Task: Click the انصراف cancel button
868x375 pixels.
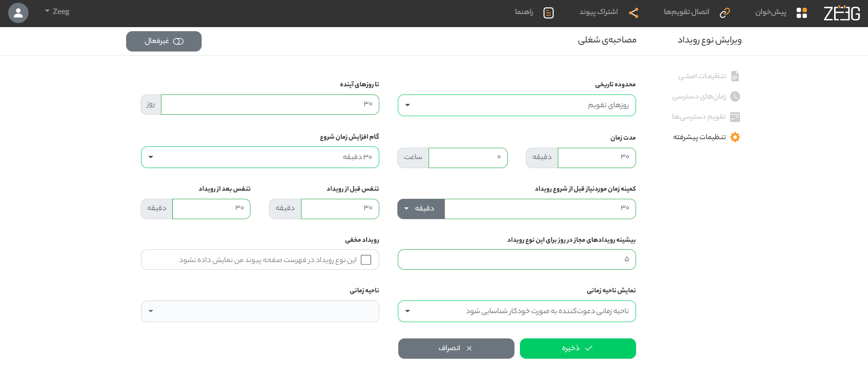Action: [456, 348]
